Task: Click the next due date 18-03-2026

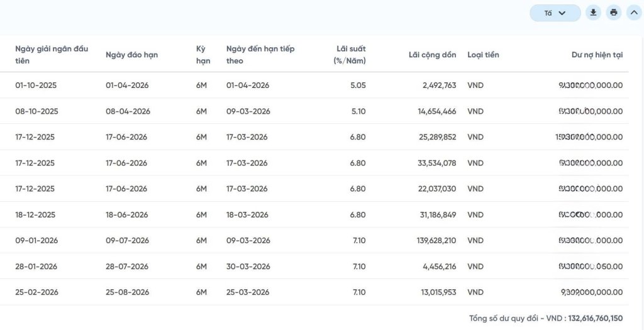Action: tap(247, 215)
